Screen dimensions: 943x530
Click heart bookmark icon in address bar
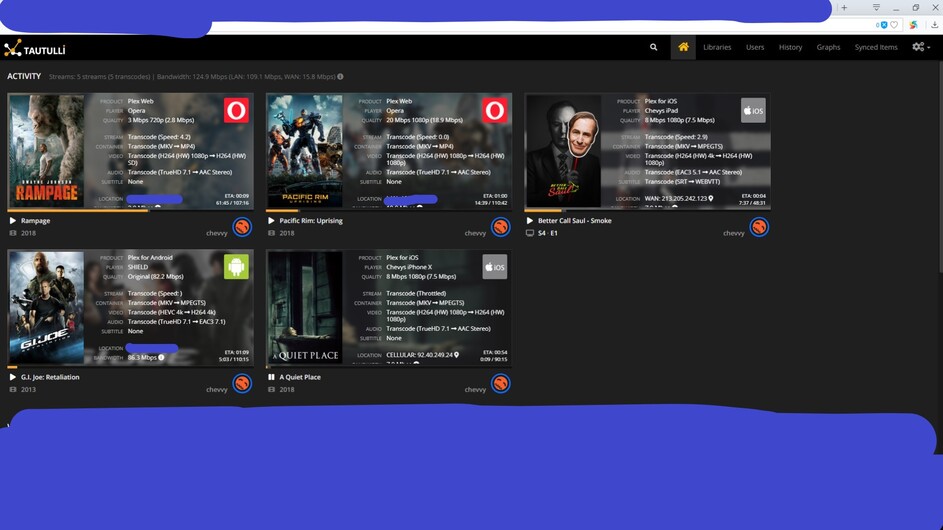click(894, 25)
